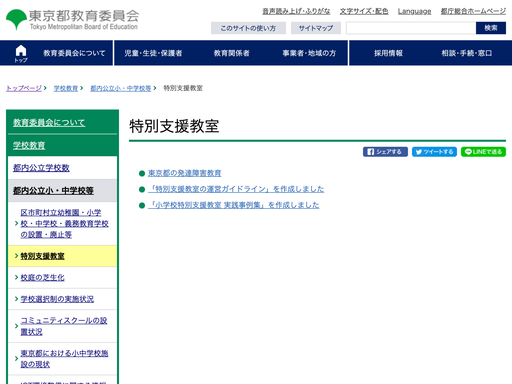Focus the site search input field
This screenshot has height=384, width=512.
click(x=411, y=28)
